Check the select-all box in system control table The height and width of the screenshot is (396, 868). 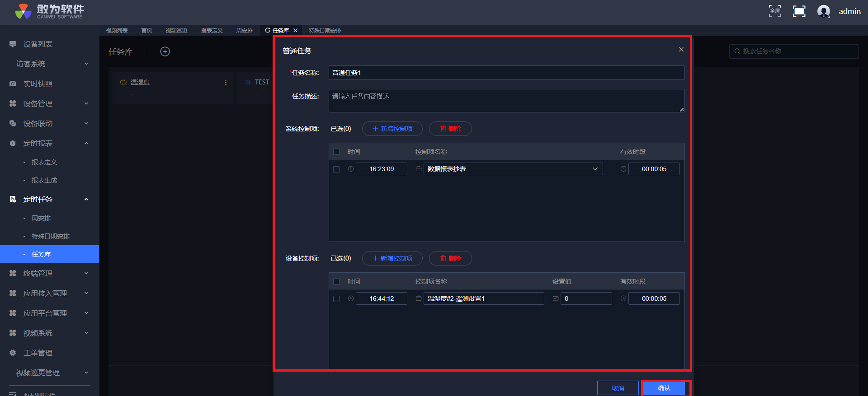coord(336,152)
